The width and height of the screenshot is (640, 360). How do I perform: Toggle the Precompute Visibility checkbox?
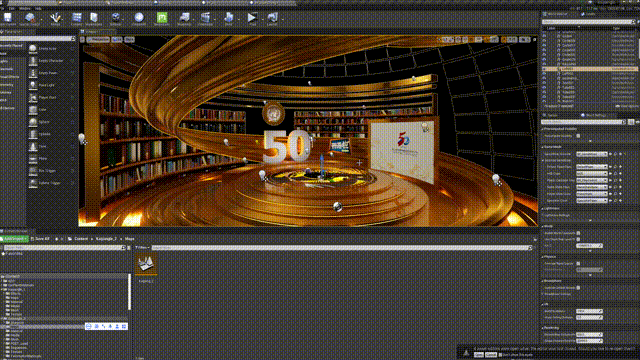click(578, 136)
